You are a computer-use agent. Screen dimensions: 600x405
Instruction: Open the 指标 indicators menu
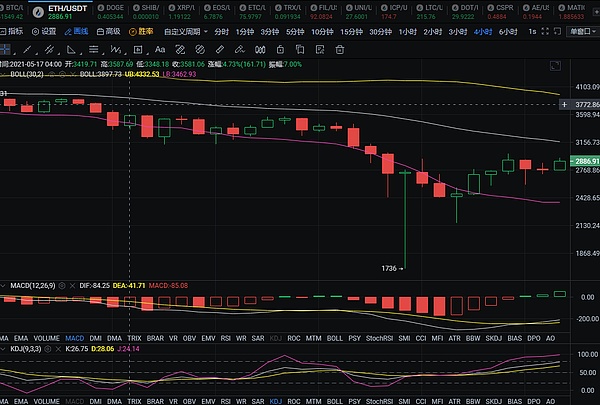[11, 31]
